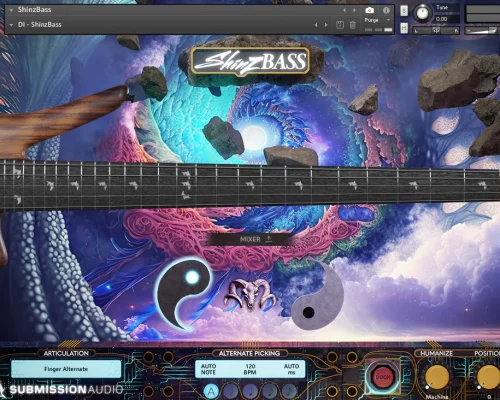Adjust the Tune knob

pos(422,13)
